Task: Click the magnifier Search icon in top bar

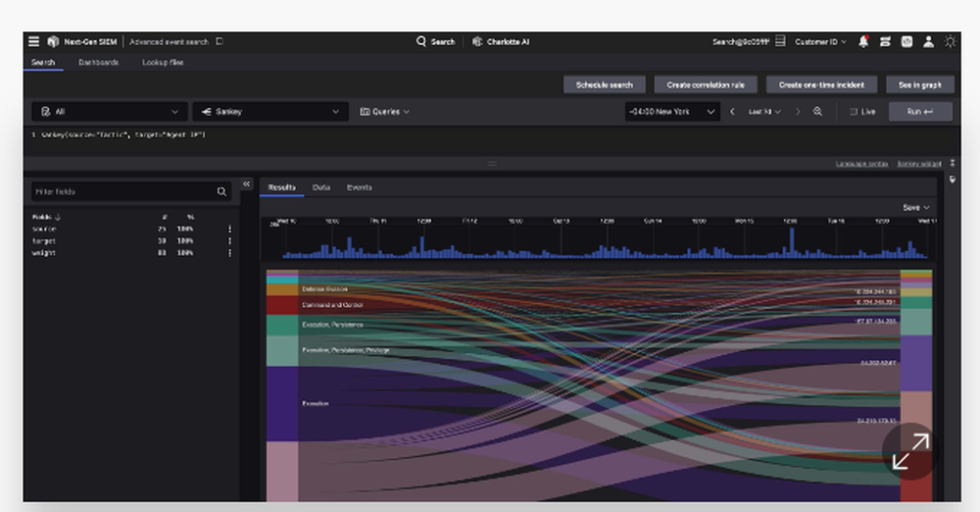Action: (420, 41)
